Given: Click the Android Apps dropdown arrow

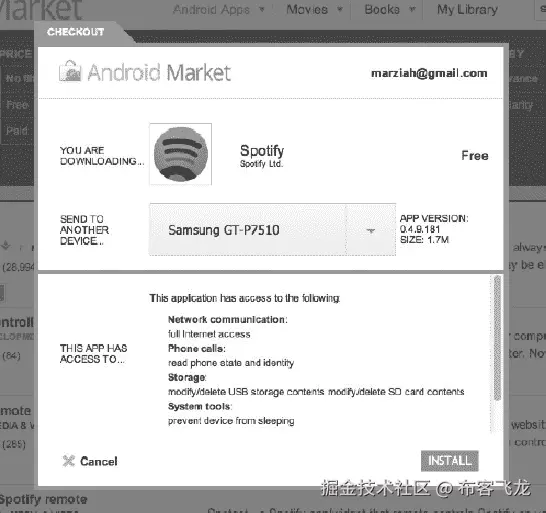Looking at the screenshot, I should pyautogui.click(x=262, y=9).
